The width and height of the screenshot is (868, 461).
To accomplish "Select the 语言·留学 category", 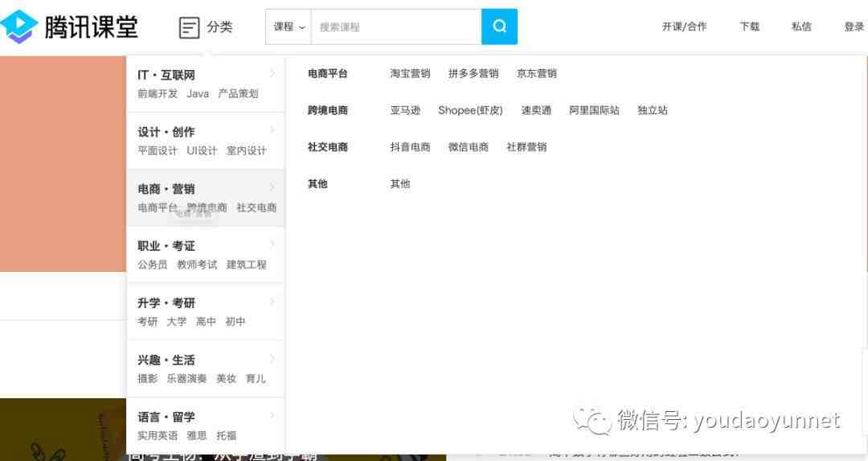I will pyautogui.click(x=166, y=418).
